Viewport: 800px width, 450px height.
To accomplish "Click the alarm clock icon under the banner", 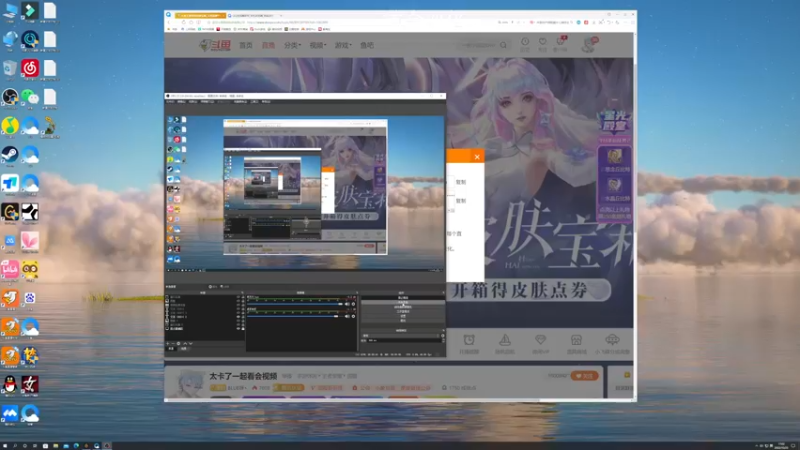I will pyautogui.click(x=469, y=340).
